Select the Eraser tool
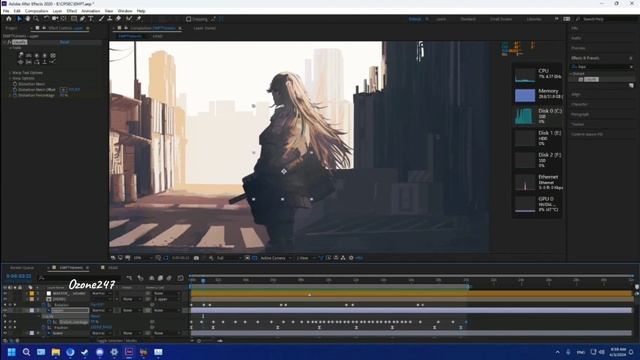This screenshot has height=360, width=640. click(118, 19)
